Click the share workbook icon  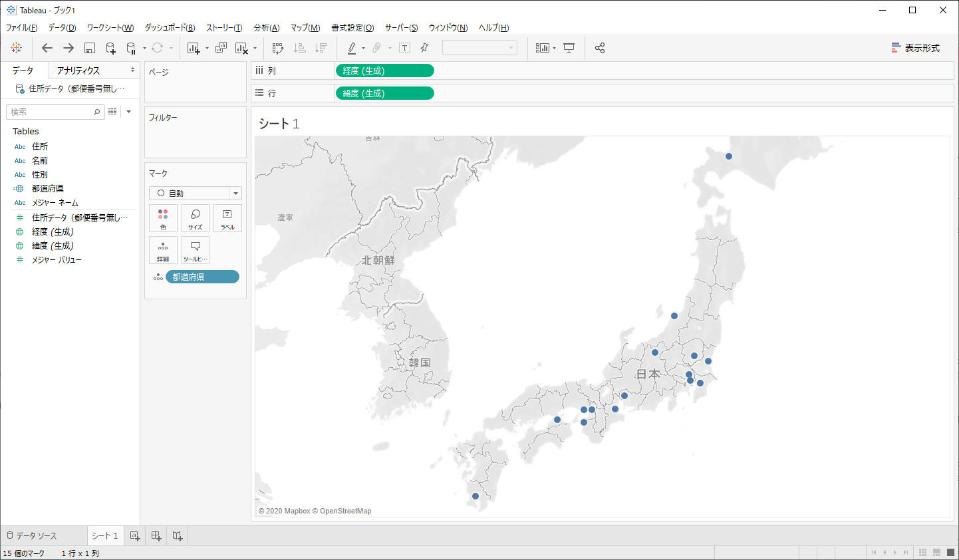[600, 48]
